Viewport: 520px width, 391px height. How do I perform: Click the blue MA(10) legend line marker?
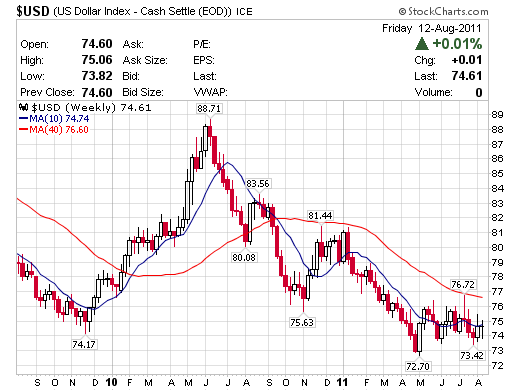coord(24,118)
